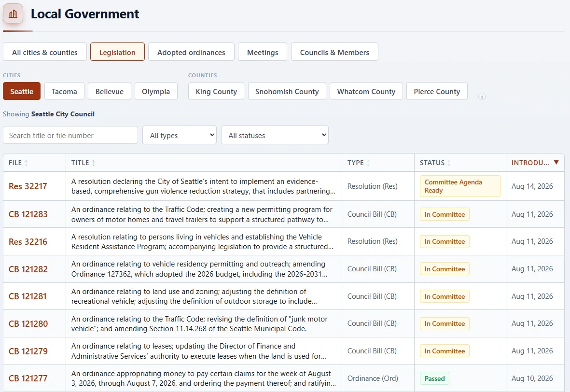
Task: Click In Committee badge for Res 32216
Action: (445, 241)
